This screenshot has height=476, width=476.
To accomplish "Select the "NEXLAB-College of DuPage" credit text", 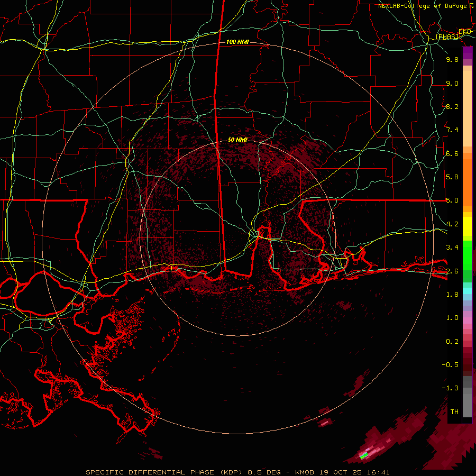I will click(x=422, y=6).
